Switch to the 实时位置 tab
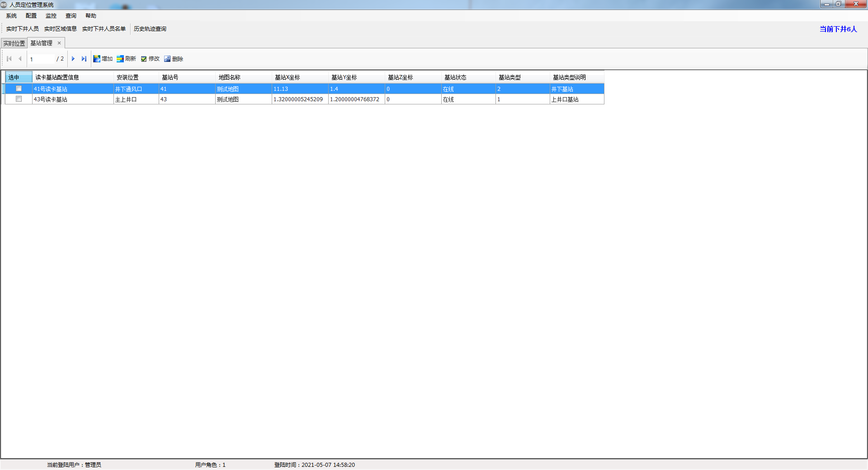The height and width of the screenshot is (470, 868). click(14, 43)
